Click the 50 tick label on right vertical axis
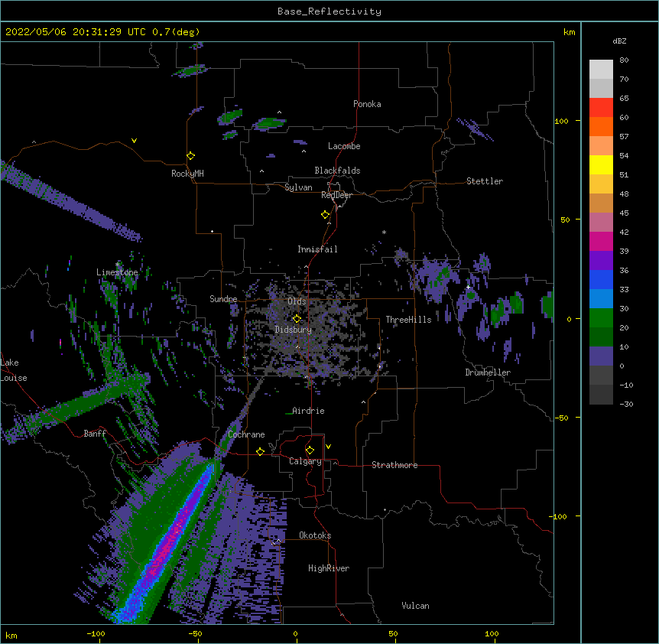 pos(565,220)
